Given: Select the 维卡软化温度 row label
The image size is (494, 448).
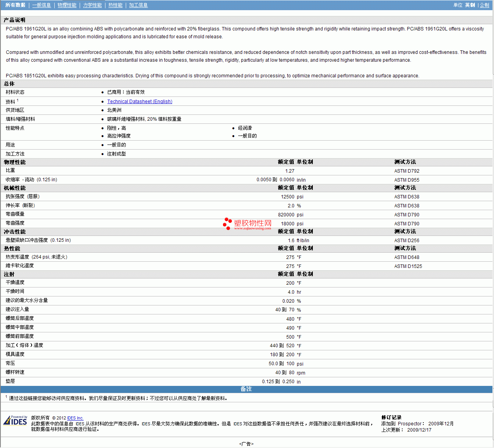Looking at the screenshot, I should (x=20, y=266).
